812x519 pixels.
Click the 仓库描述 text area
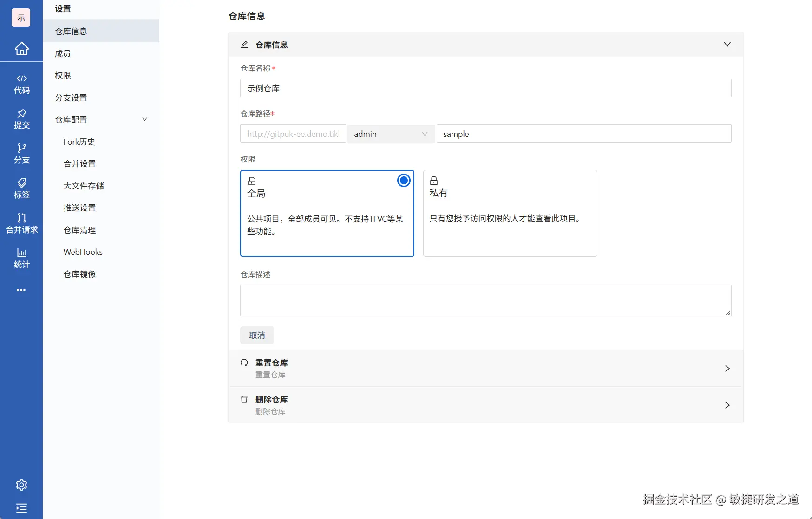(x=485, y=300)
